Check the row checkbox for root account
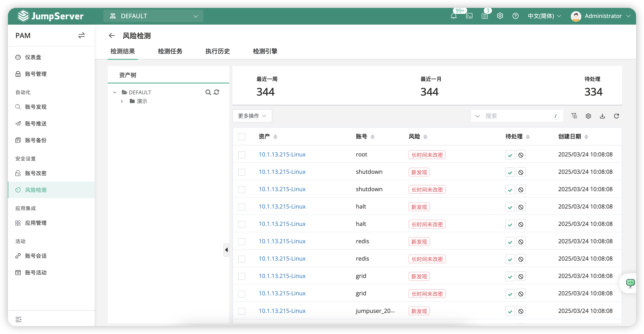644x334 pixels. click(x=241, y=155)
